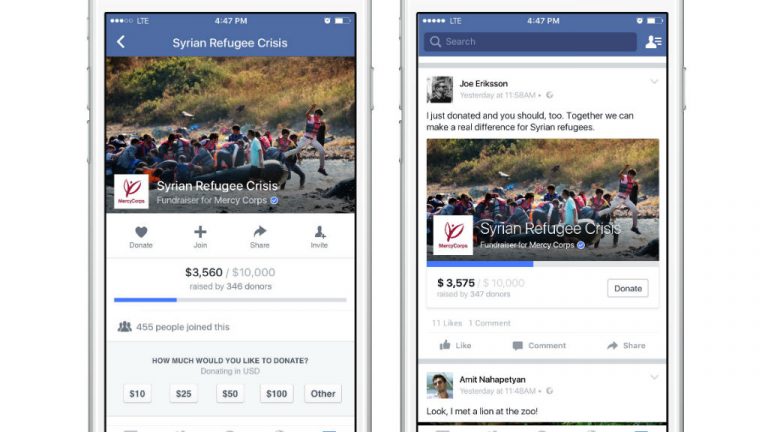Tap the Search field in Facebook feed
The image size is (768, 432).
(530, 42)
